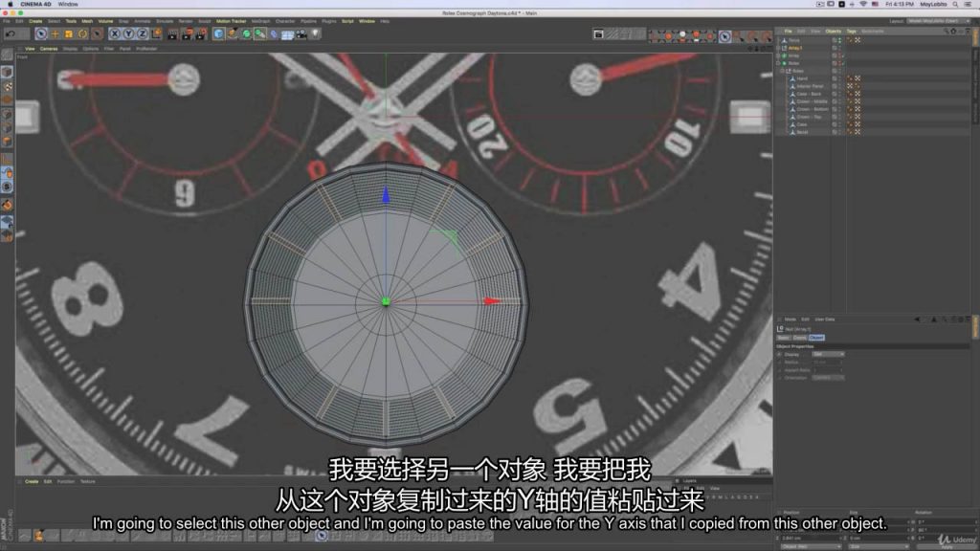This screenshot has height=551, width=980.
Task: Toggle Y axis lock
Action: click(x=128, y=33)
